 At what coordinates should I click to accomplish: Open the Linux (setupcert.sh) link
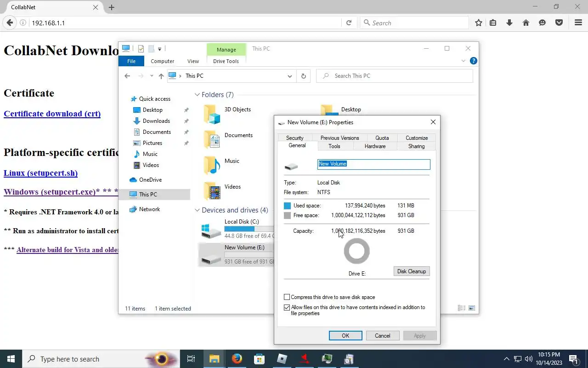click(40, 173)
